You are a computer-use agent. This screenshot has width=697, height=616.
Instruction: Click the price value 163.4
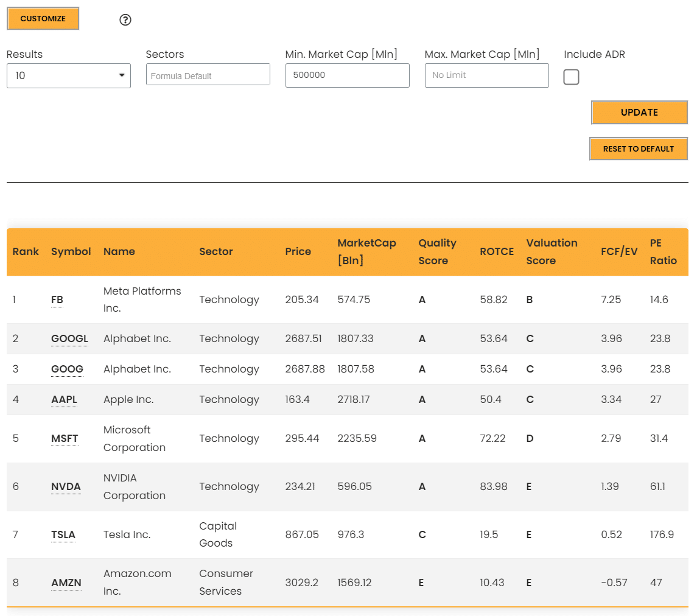[x=298, y=399]
